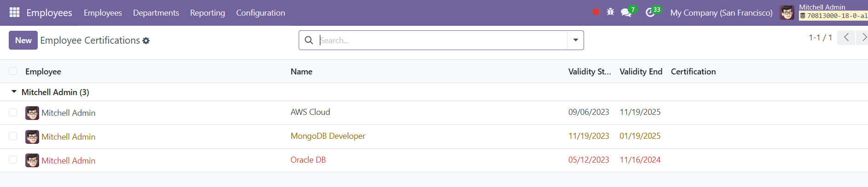Focus the Search input field
The height and width of the screenshot is (187, 868).
pyautogui.click(x=442, y=40)
